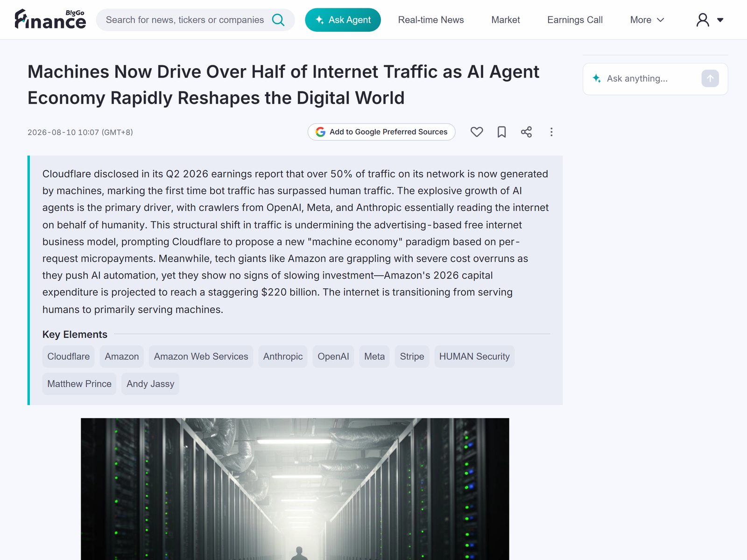This screenshot has width=747, height=560.
Task: Like the article with heart icon
Action: click(477, 132)
